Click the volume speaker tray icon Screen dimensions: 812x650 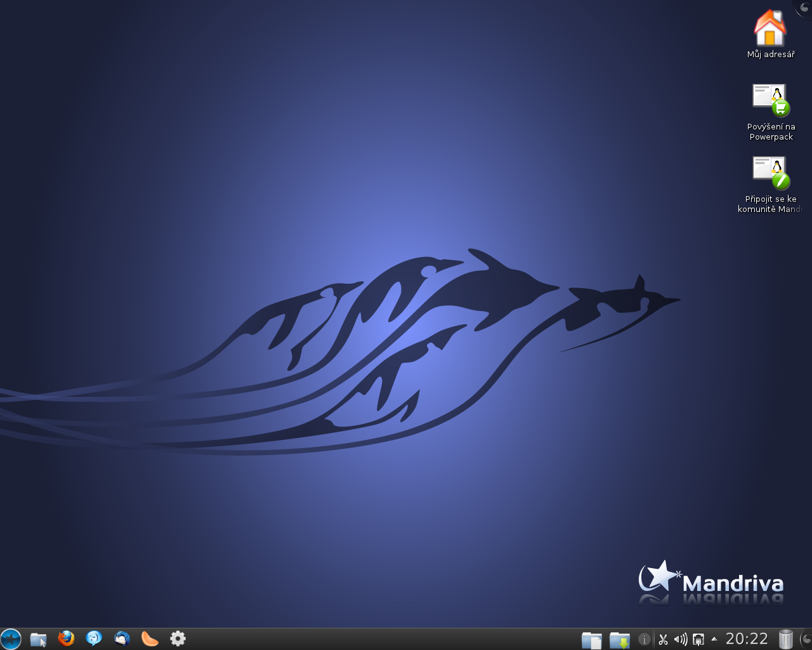click(681, 639)
